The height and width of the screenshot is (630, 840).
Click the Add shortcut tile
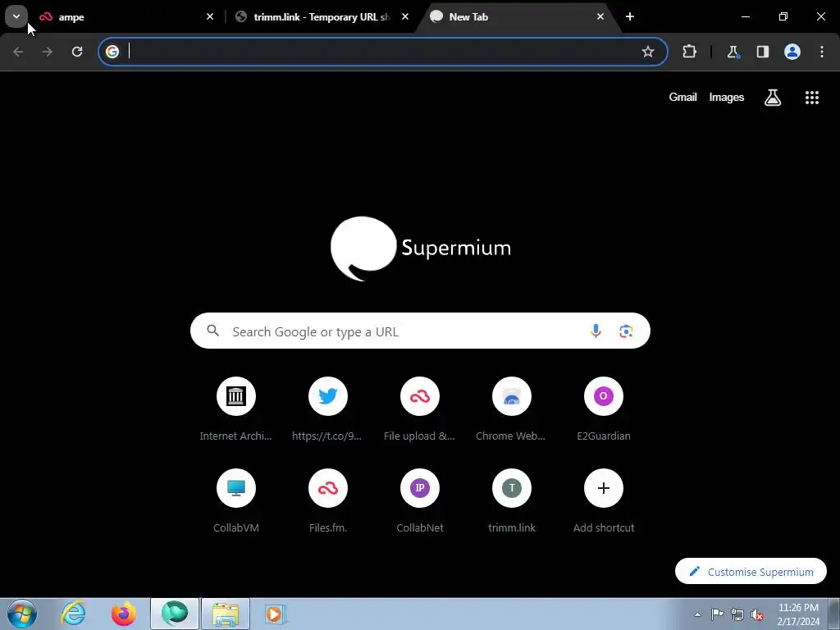[603, 502]
